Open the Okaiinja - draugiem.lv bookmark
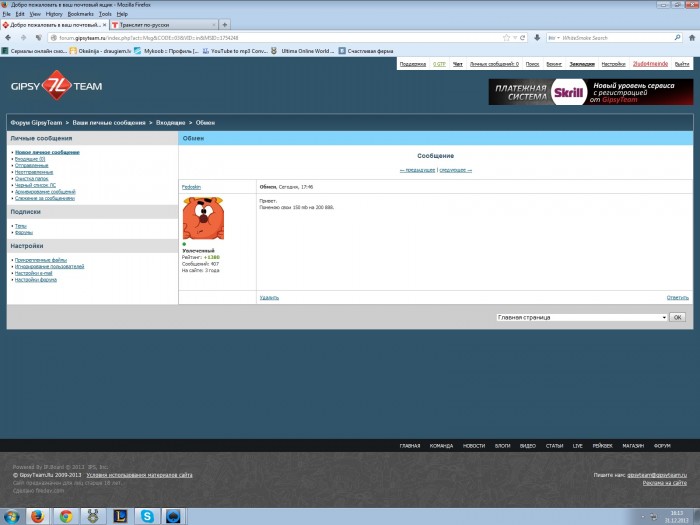700x525 pixels. [x=100, y=51]
